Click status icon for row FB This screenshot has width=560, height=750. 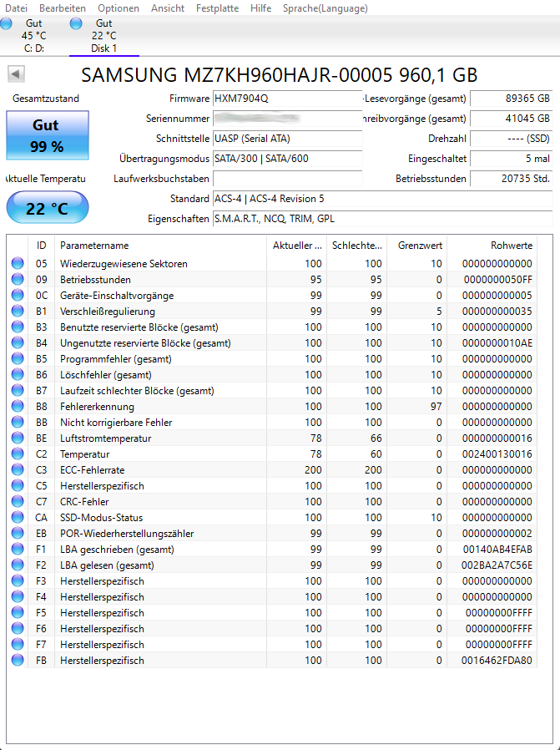pos(18,660)
